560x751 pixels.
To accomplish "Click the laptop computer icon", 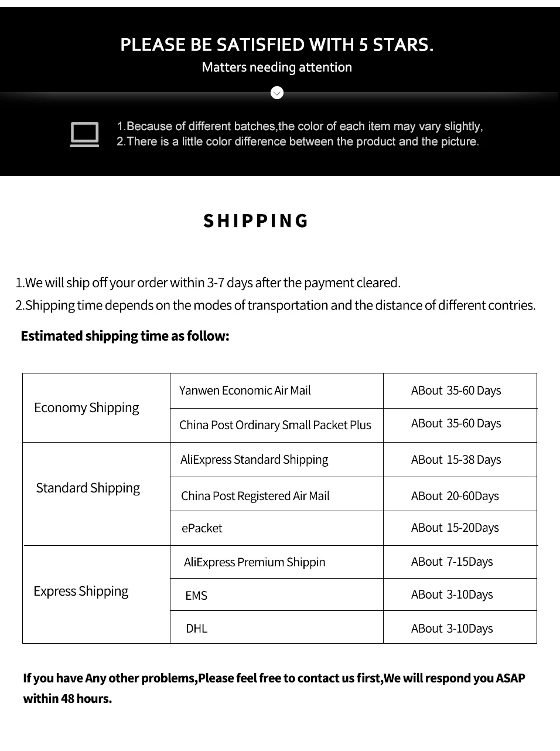I will 84,134.
